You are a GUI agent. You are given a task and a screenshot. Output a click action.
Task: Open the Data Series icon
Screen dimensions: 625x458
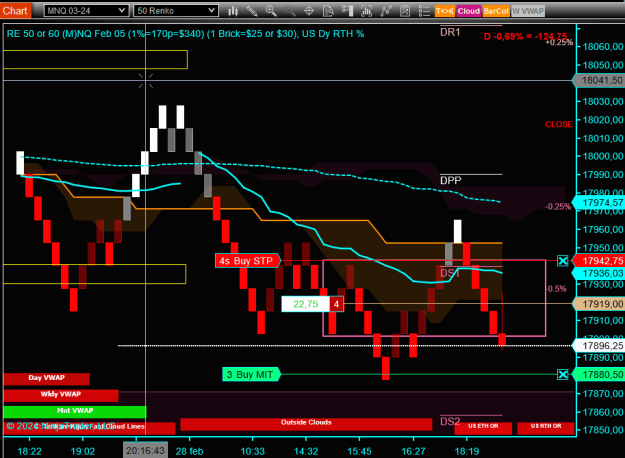[366, 11]
